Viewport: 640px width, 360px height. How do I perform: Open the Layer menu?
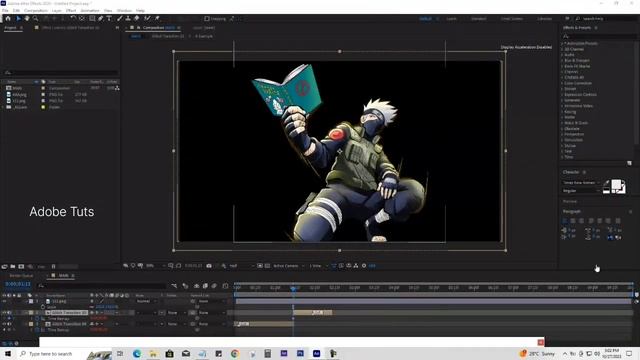pyautogui.click(x=57, y=11)
